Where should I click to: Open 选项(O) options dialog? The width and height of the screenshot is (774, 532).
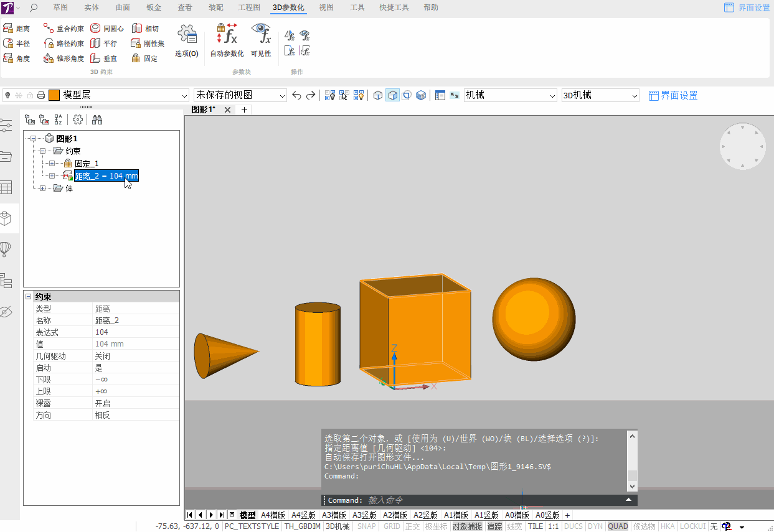pos(187,40)
